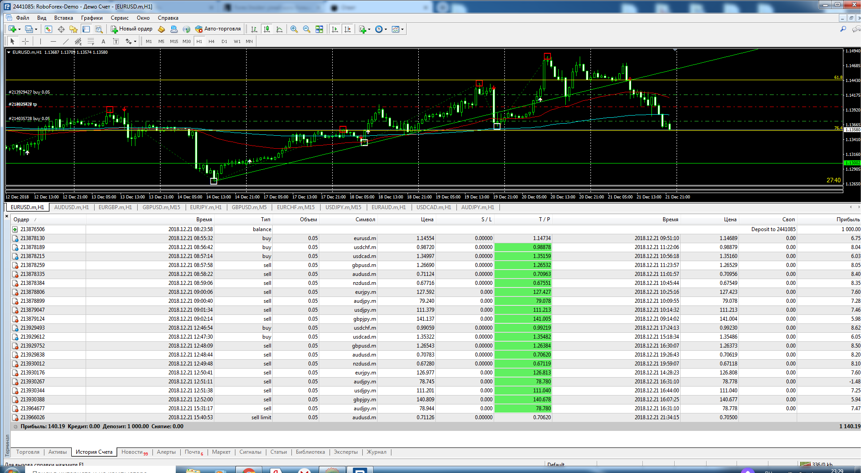The height and width of the screenshot is (473, 868).
Task: Switch timeframe to D1
Action: (x=224, y=41)
